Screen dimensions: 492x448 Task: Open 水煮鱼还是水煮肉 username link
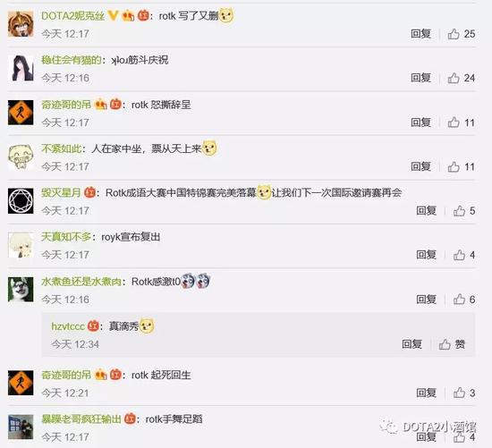81,282
